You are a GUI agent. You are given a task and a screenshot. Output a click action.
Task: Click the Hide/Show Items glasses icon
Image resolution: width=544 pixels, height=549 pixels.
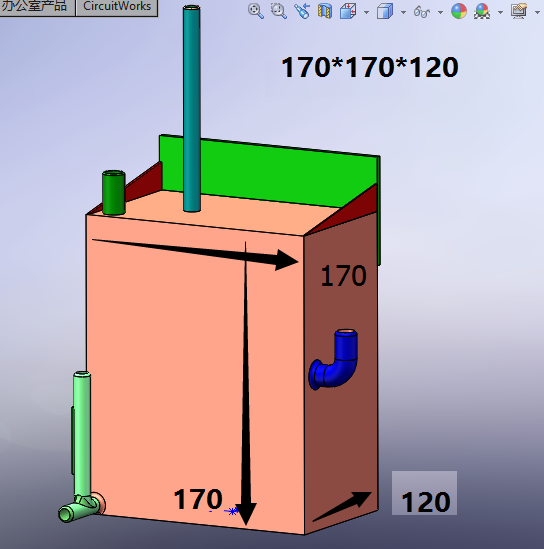click(x=422, y=12)
